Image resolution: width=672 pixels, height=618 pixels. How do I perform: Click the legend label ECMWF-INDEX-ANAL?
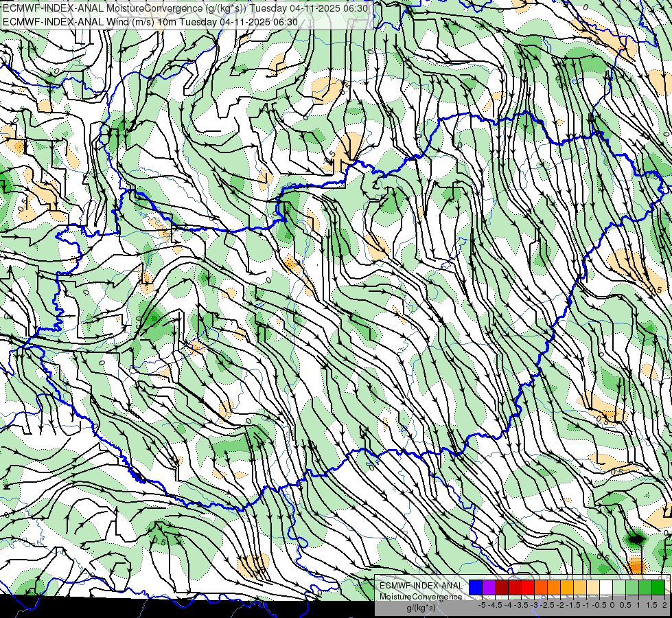(x=421, y=586)
